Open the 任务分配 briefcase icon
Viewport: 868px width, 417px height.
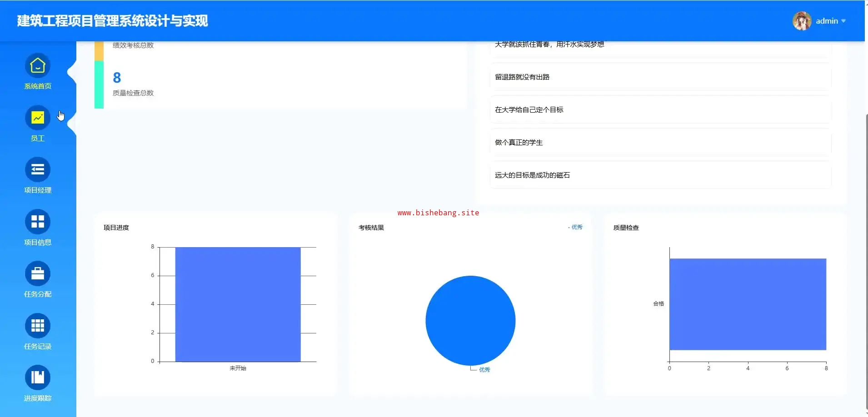coord(38,274)
